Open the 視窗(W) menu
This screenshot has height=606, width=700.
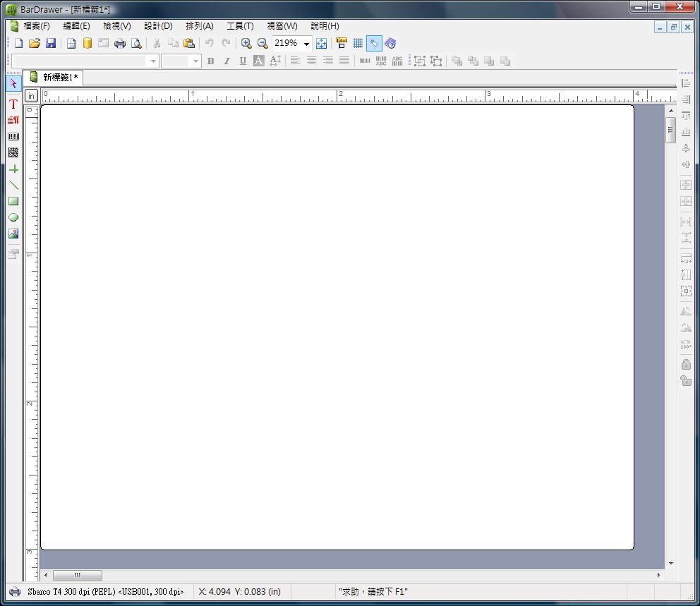282,26
